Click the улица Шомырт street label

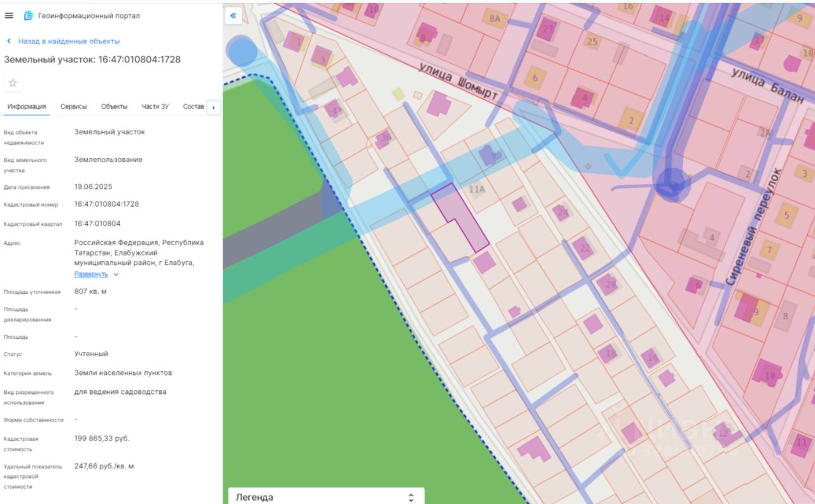(458, 81)
